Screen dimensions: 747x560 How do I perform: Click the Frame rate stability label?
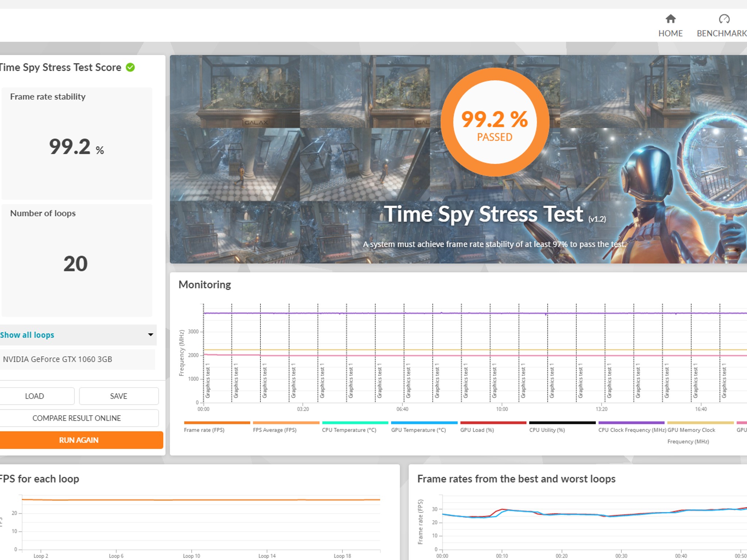coord(48,97)
